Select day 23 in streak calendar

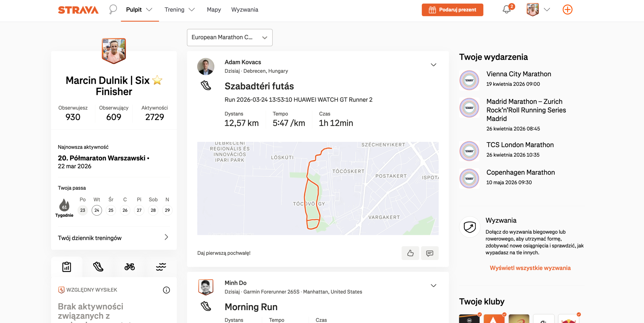83,210
